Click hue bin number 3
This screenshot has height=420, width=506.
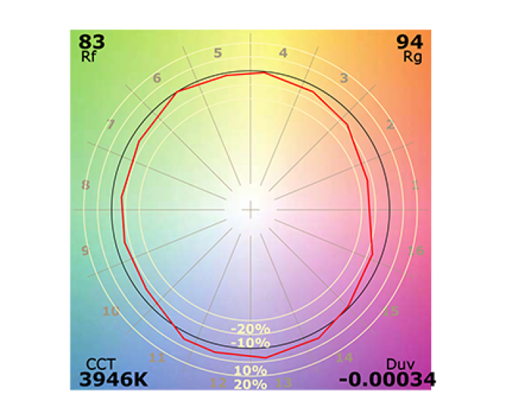coord(345,78)
